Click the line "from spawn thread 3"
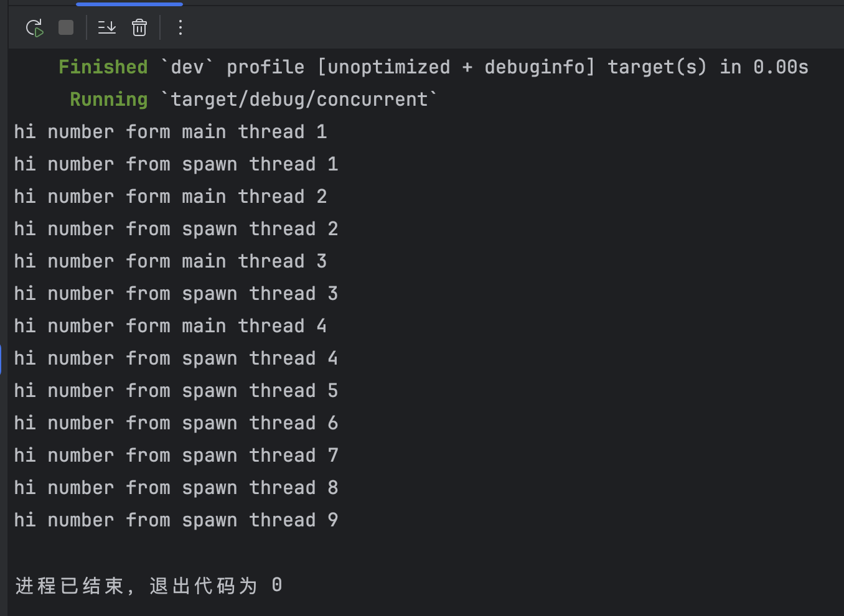The height and width of the screenshot is (616, 844). [176, 294]
